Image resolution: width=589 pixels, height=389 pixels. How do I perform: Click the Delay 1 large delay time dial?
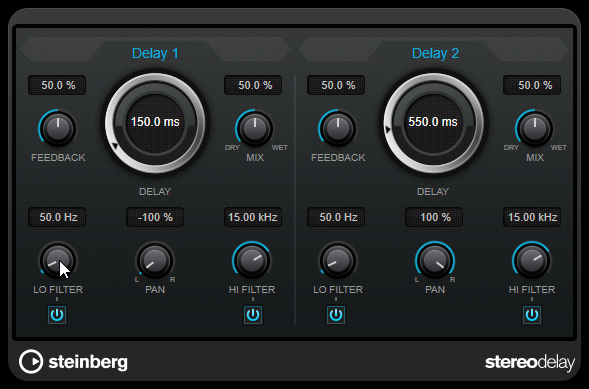[155, 123]
